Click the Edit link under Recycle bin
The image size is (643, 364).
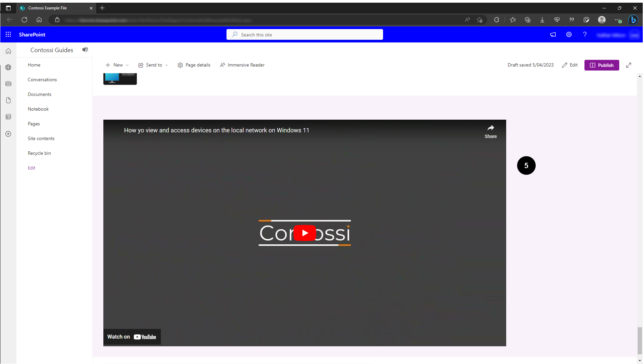[31, 168]
